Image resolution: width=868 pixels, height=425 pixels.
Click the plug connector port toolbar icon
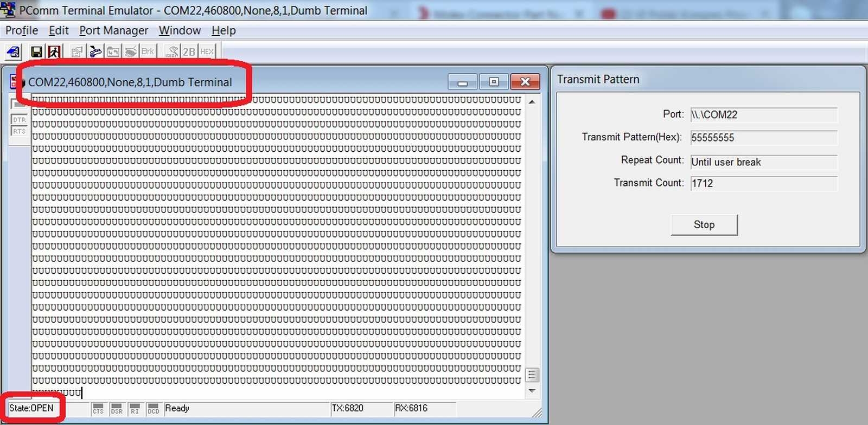(x=95, y=52)
